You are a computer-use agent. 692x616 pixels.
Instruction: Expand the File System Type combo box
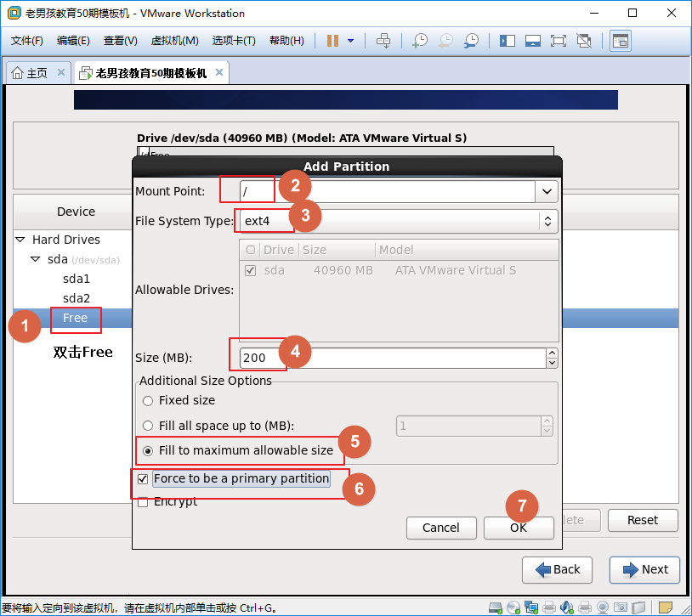547,221
